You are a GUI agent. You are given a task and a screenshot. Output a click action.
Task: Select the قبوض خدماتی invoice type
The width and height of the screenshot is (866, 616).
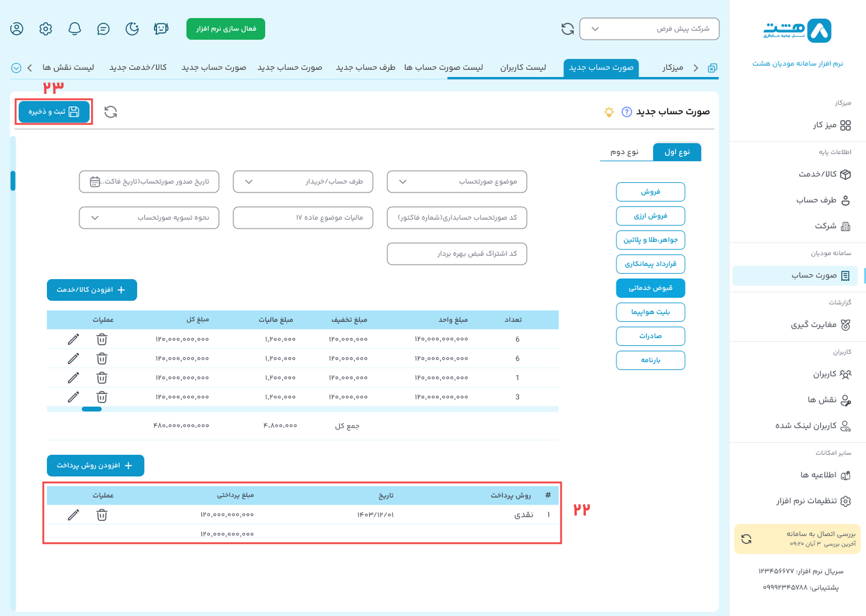[x=650, y=288]
